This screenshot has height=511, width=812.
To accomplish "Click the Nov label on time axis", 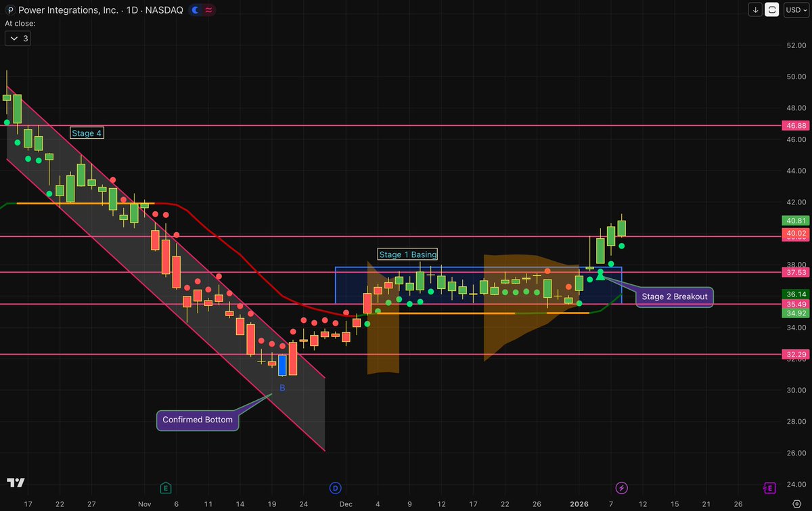I will (144, 504).
